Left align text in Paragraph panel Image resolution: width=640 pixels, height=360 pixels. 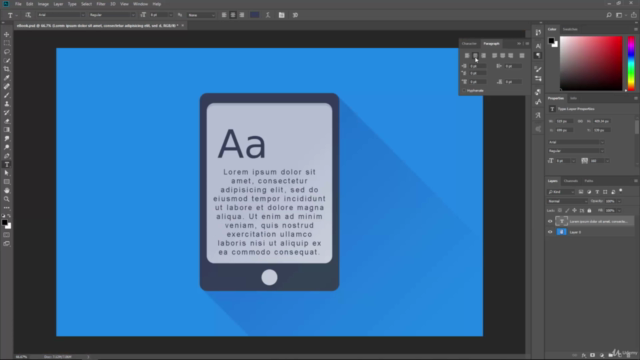pos(467,56)
